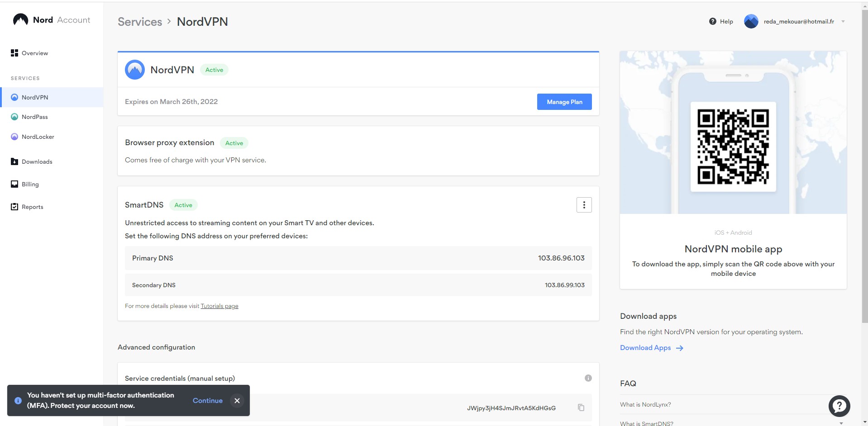Open Reports from the sidebar
Screen dimensions: 868x426
tap(33, 207)
